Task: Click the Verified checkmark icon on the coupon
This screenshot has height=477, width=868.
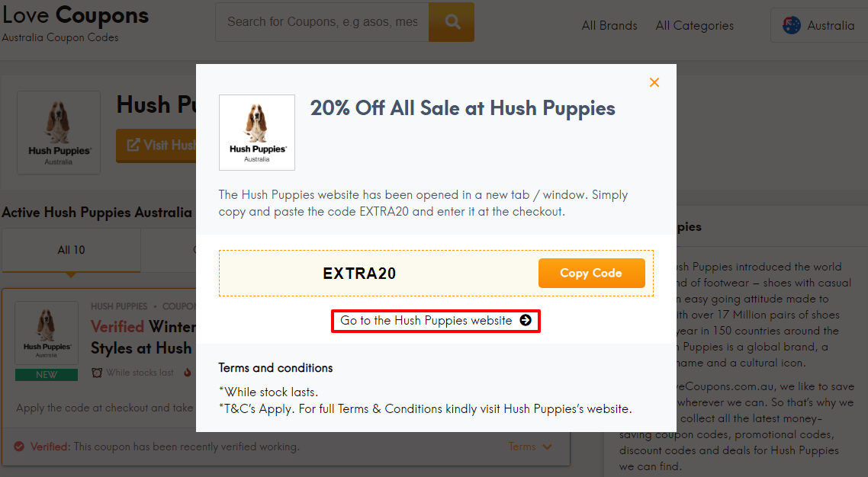Action: [x=21, y=447]
